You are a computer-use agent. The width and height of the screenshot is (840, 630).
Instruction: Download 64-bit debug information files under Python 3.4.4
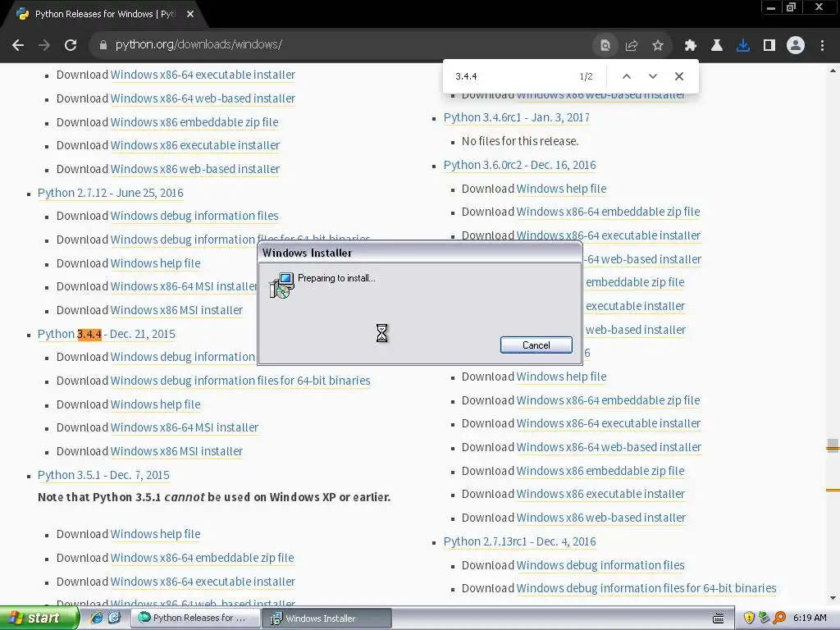point(240,381)
